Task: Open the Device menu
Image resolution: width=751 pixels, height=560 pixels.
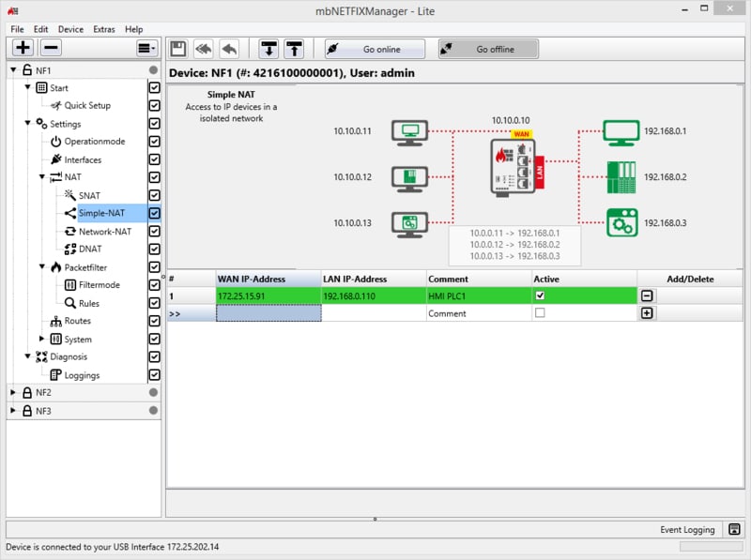Action: click(70, 29)
